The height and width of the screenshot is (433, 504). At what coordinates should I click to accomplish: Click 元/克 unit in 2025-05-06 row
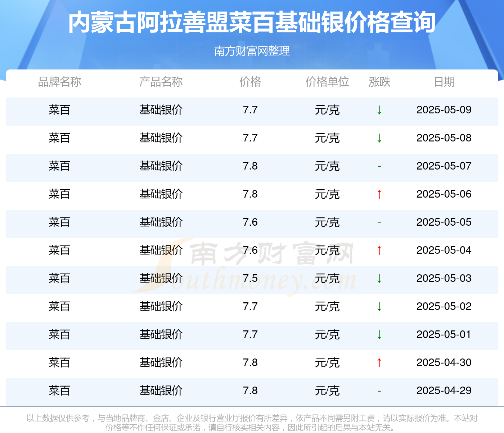(327, 194)
